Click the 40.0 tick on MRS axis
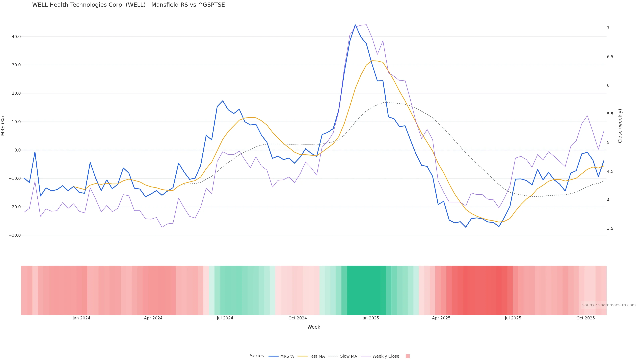 coord(16,37)
